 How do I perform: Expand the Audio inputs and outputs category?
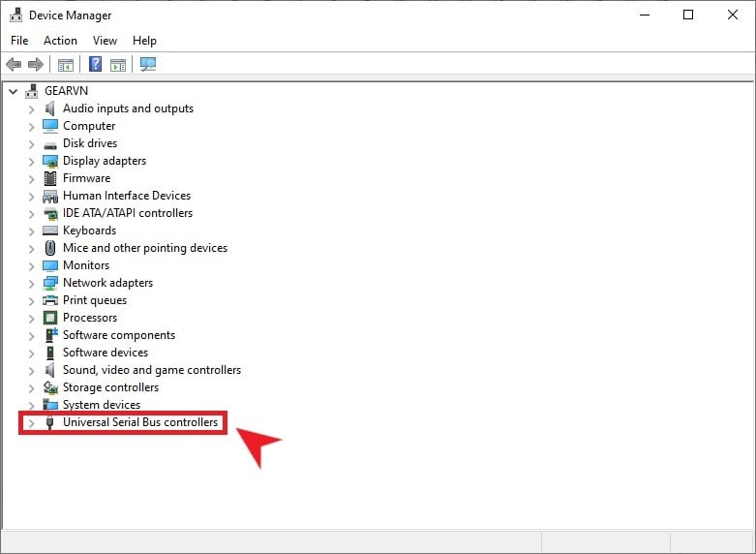31,109
